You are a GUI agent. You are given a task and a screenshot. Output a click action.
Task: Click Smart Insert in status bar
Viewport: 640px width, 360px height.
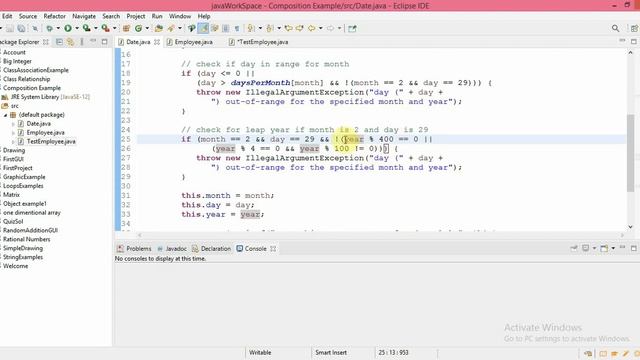click(331, 352)
